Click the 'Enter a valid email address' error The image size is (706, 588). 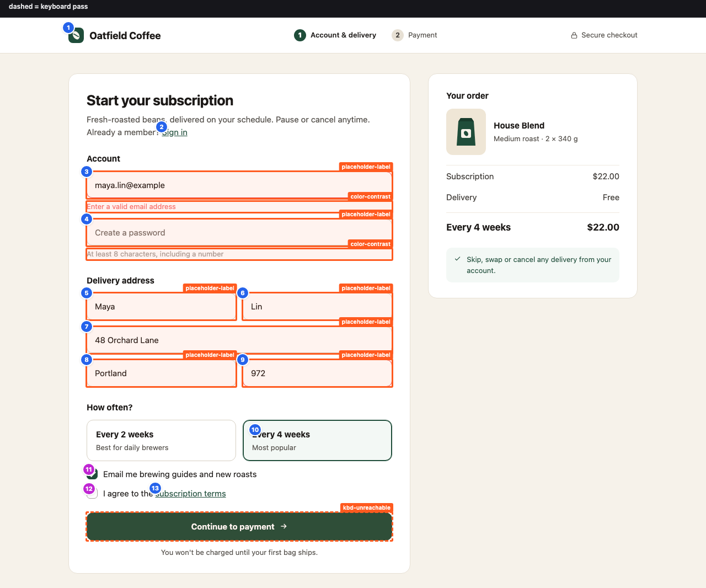(x=131, y=207)
